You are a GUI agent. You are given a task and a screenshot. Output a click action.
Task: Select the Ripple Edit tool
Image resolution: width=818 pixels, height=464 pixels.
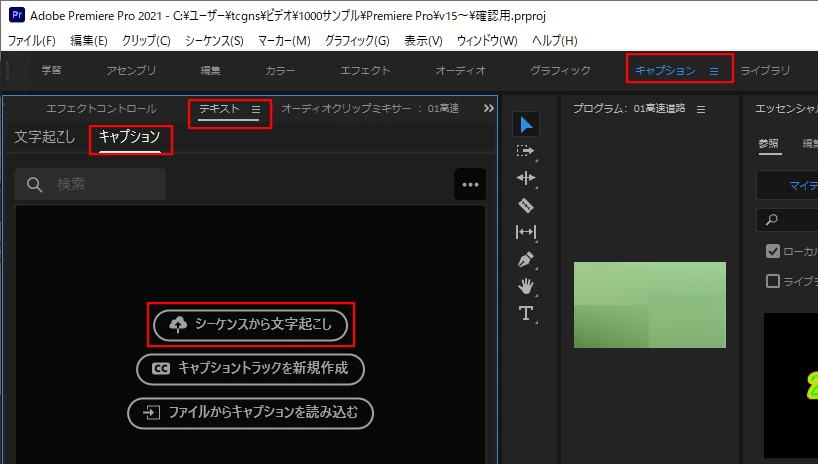coord(525,178)
